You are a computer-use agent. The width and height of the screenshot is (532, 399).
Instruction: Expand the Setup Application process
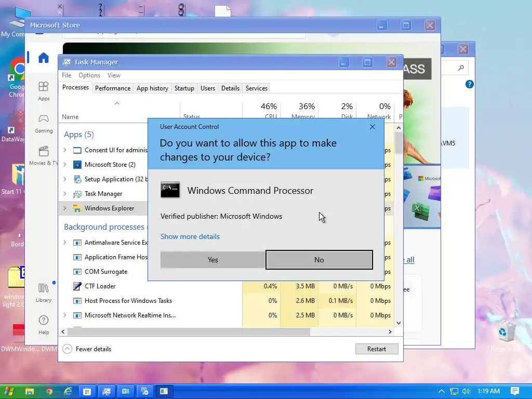pyautogui.click(x=65, y=179)
